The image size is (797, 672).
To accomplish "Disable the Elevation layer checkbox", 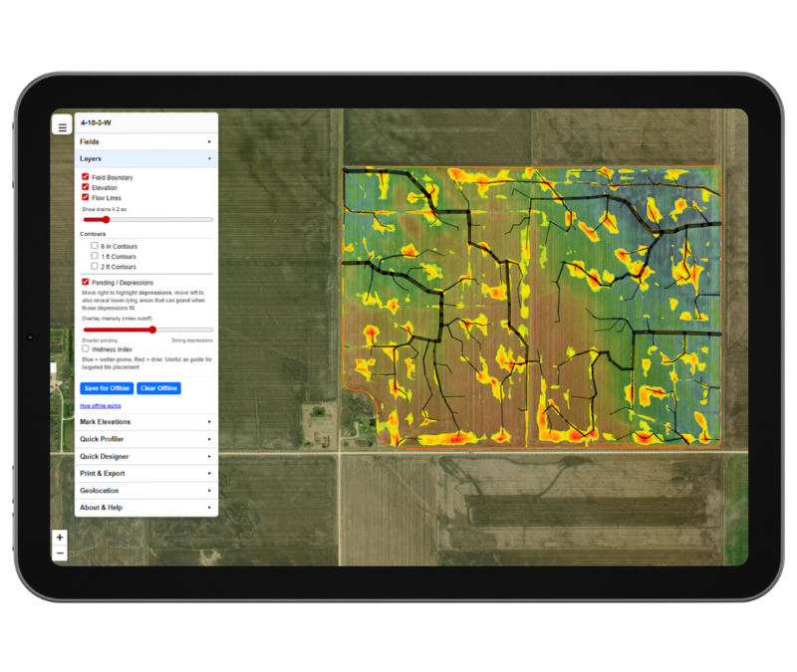I will 86,187.
